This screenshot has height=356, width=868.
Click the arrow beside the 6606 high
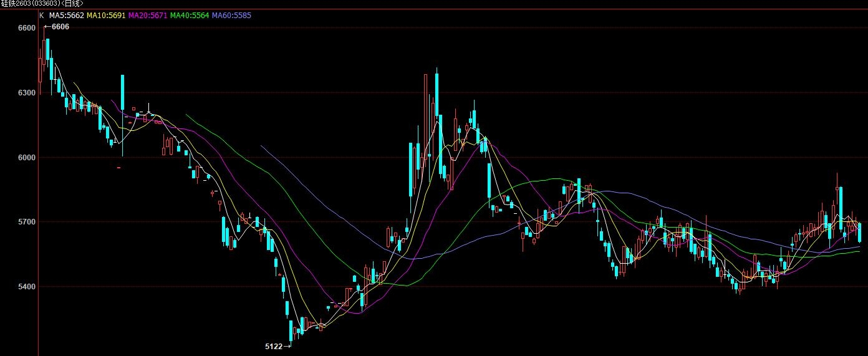click(47, 27)
